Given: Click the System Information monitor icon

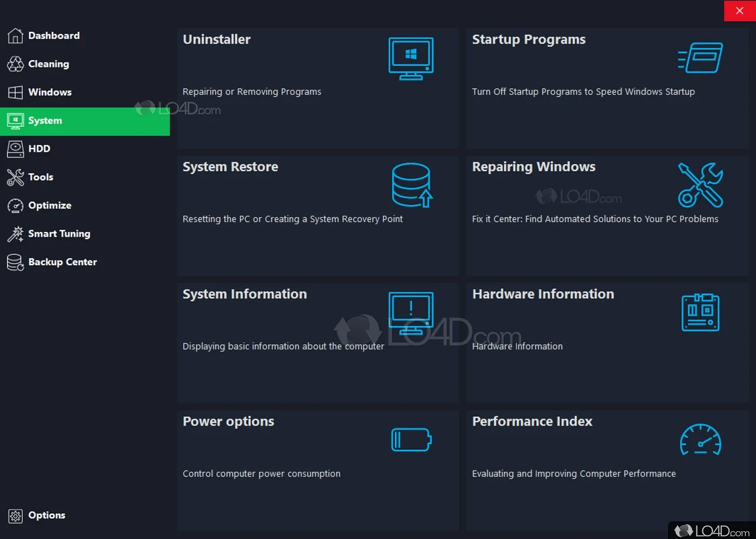Looking at the screenshot, I should [x=411, y=312].
